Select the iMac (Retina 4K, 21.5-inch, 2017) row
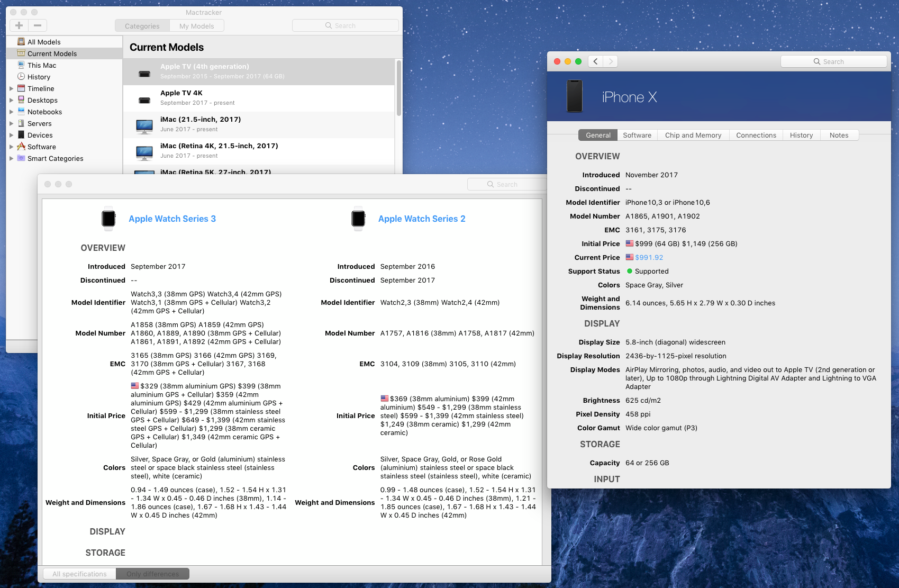The height and width of the screenshot is (588, 899). click(x=259, y=151)
